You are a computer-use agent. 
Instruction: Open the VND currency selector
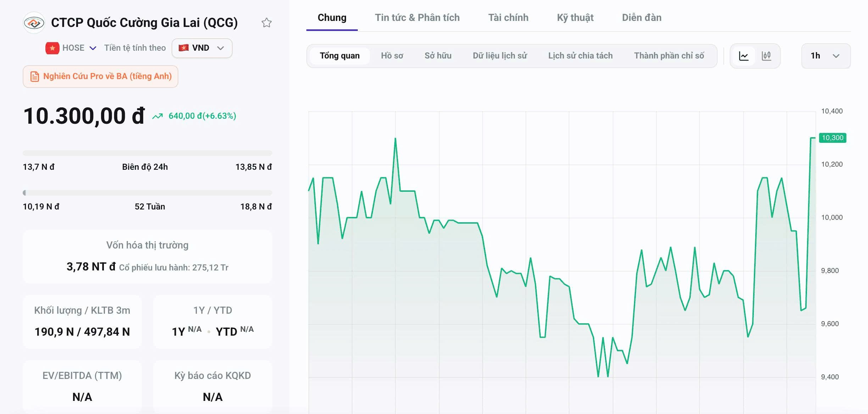[x=202, y=48]
